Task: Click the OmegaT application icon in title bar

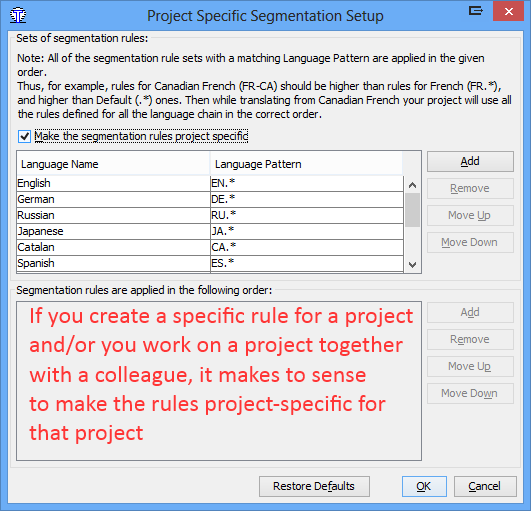Action: tap(18, 15)
